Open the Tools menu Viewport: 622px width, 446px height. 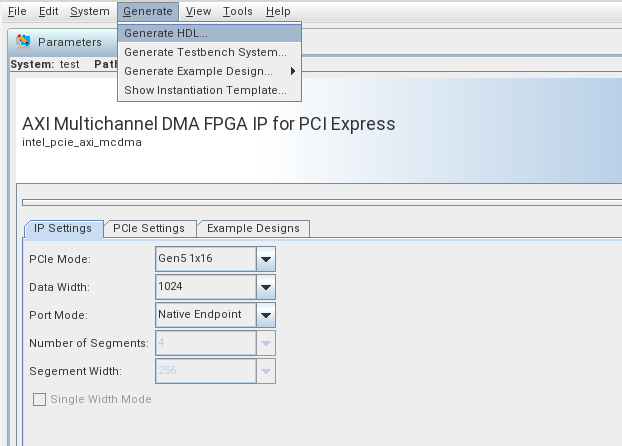pos(238,11)
